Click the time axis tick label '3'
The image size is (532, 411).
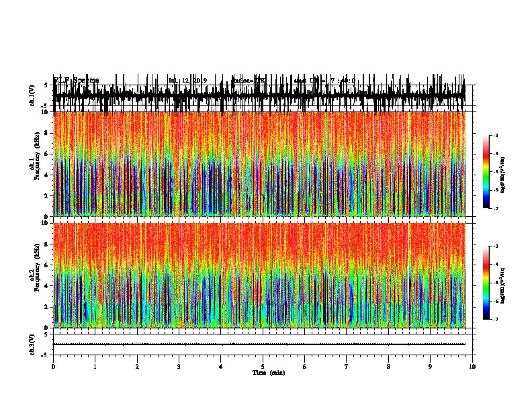(x=179, y=367)
